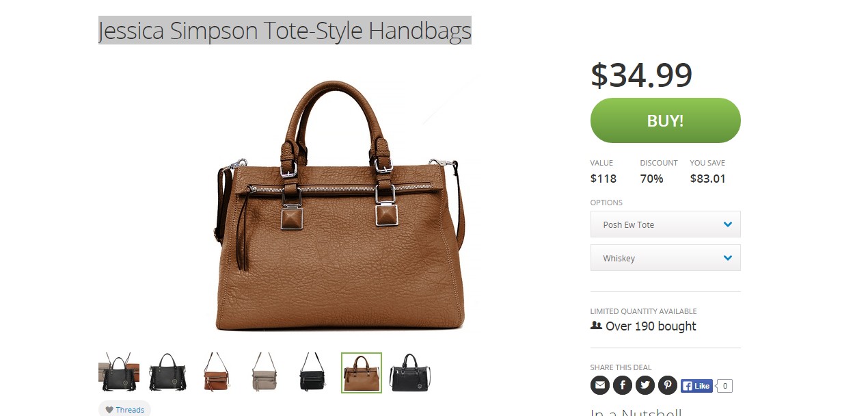Share deal on Pinterest icon
Viewport: 868px width, 416px height.
point(668,385)
